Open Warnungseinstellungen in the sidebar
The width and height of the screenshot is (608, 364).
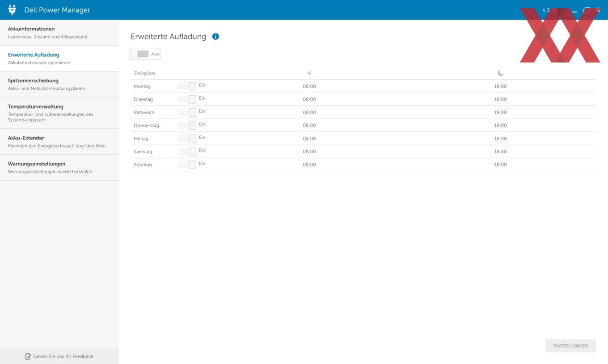[x=59, y=168]
